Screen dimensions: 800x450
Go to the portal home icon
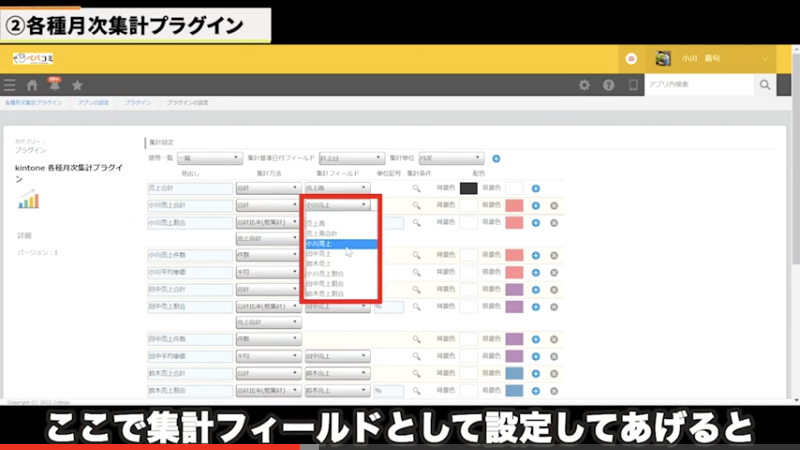[32, 85]
